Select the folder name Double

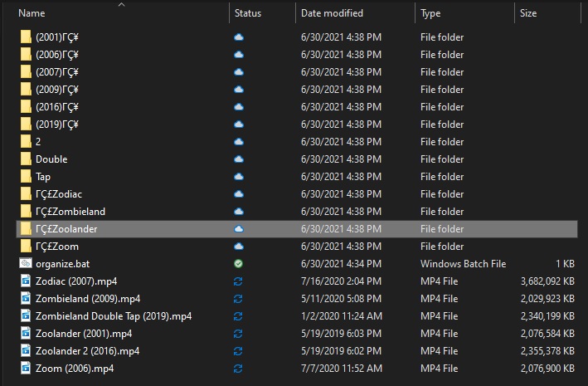pyautogui.click(x=51, y=159)
